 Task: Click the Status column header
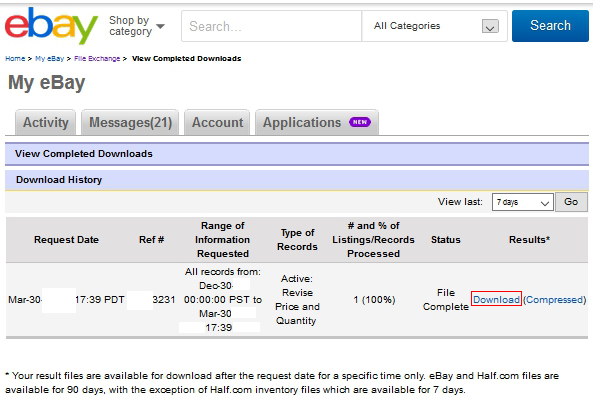tap(446, 240)
